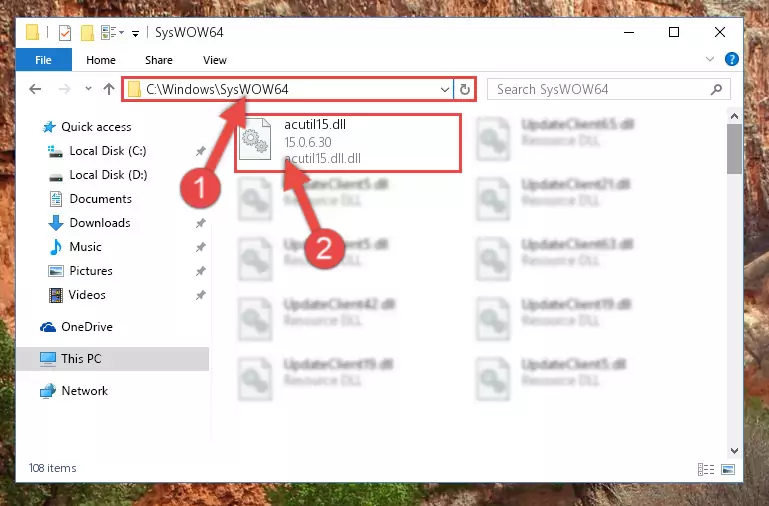Click the Pictures sidebar icon
This screenshot has width=769, height=506.
[56, 271]
